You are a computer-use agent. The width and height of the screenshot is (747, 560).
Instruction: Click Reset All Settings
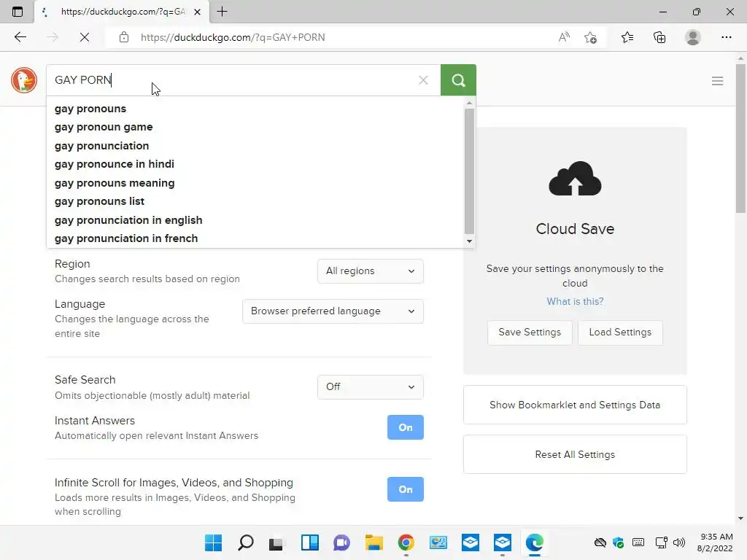[575, 454]
